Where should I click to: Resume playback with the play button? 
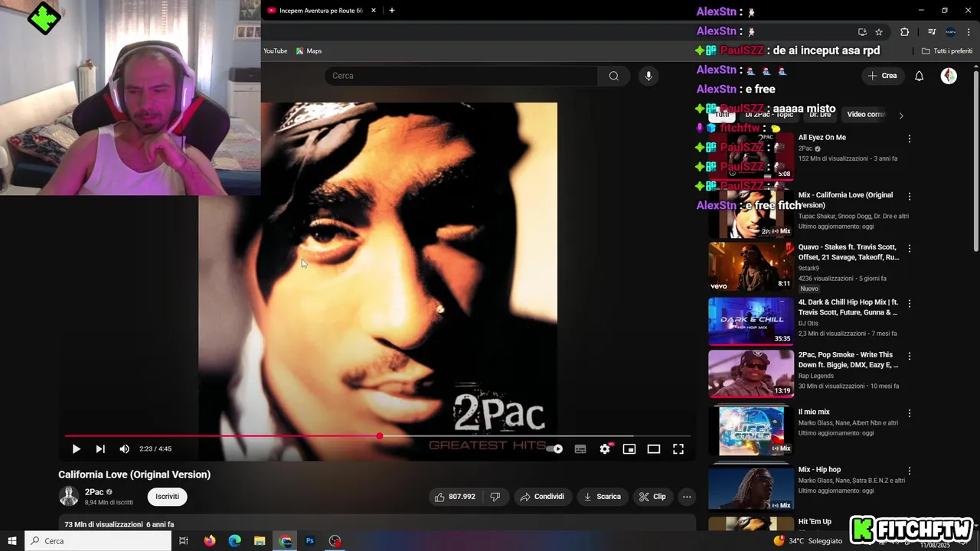[76, 449]
